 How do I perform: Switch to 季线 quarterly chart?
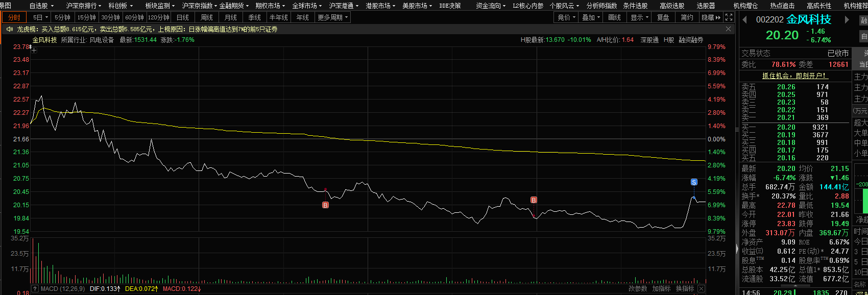255,17
